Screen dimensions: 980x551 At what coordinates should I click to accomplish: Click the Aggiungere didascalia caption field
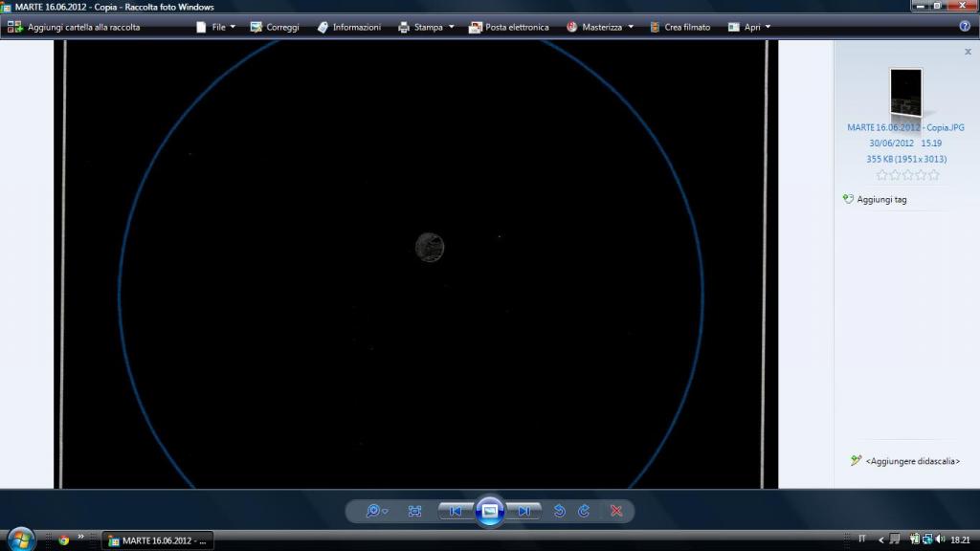(912, 461)
